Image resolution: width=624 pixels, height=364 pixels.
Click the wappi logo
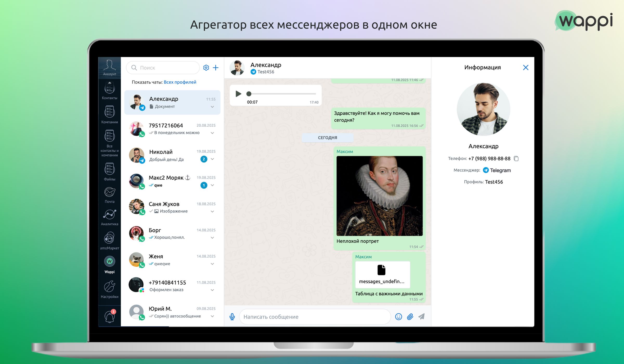click(584, 21)
